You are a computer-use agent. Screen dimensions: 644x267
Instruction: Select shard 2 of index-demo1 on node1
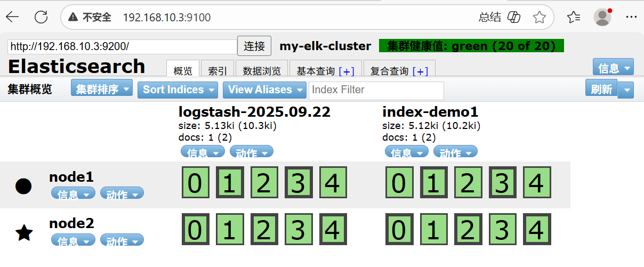(468, 183)
